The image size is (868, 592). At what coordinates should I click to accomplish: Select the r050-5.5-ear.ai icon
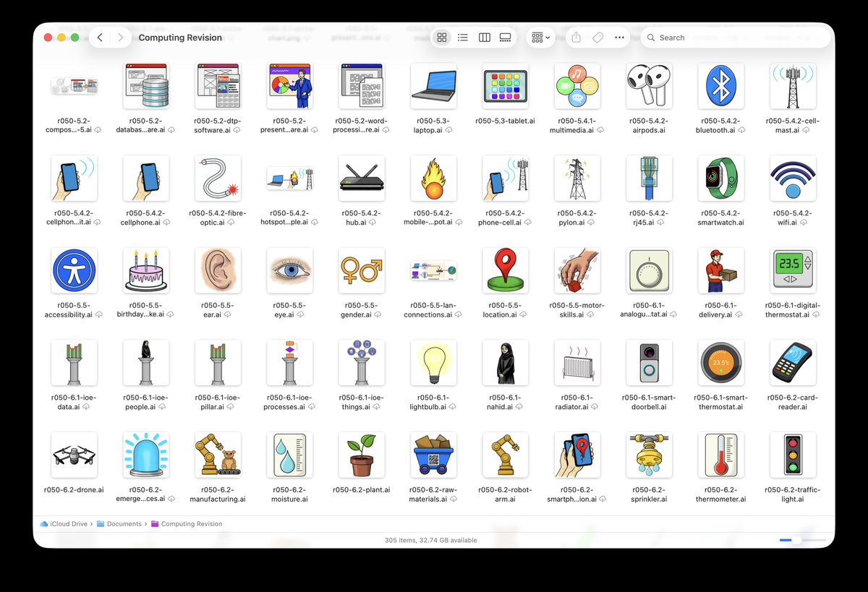click(x=218, y=271)
